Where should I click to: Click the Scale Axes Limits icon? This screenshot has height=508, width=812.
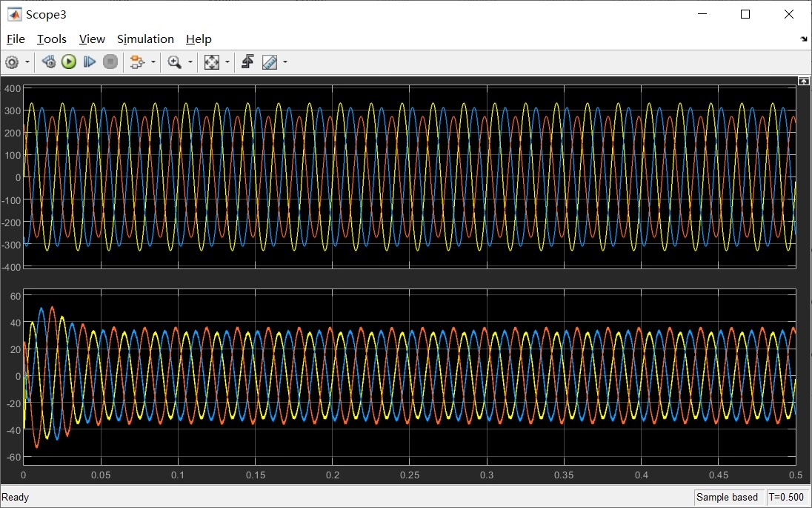[212, 62]
